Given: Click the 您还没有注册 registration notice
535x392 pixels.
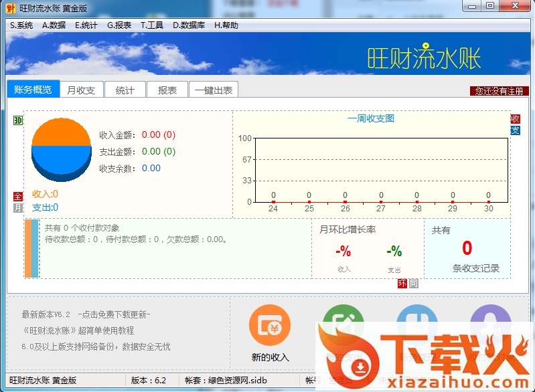Looking at the screenshot, I should coord(499,91).
